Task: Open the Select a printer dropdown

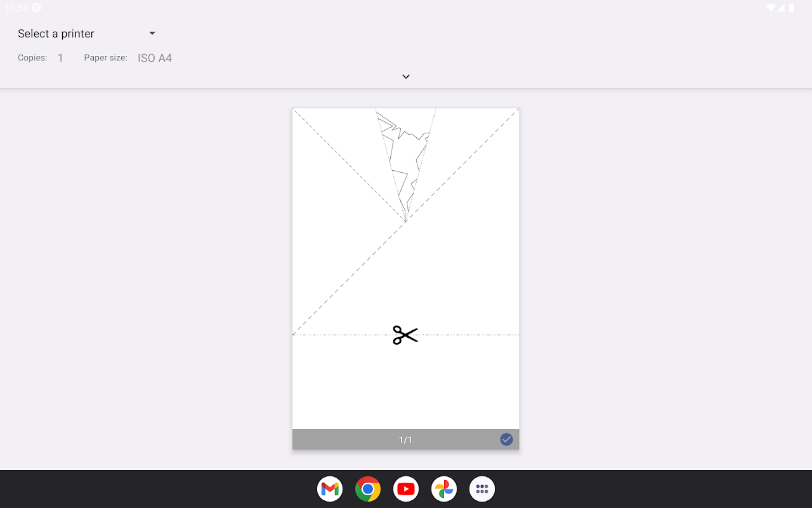Action: point(87,34)
